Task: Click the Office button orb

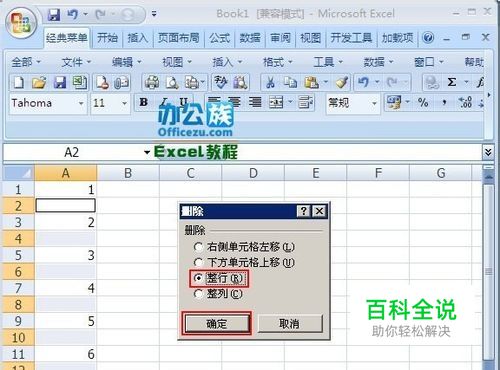Action: (x=21, y=22)
